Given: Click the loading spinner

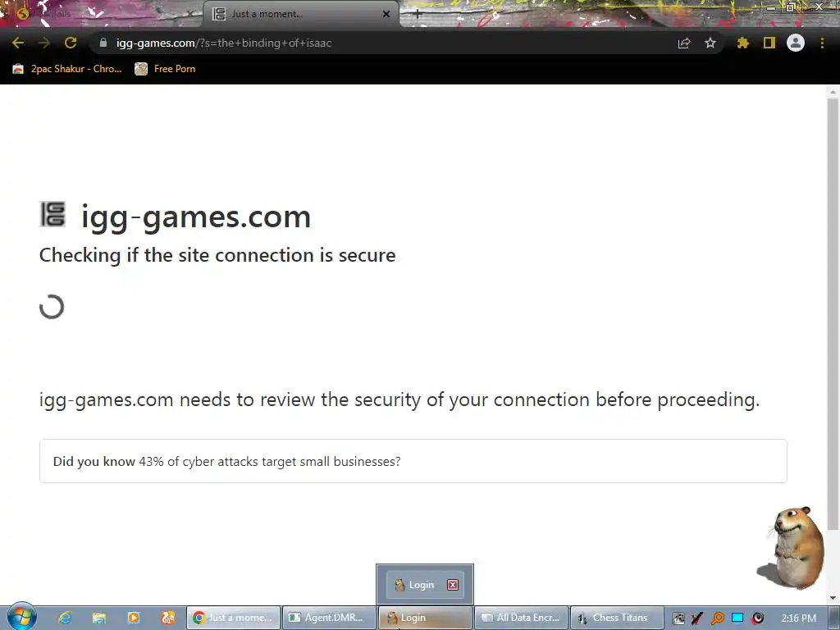Looking at the screenshot, I should tap(52, 307).
